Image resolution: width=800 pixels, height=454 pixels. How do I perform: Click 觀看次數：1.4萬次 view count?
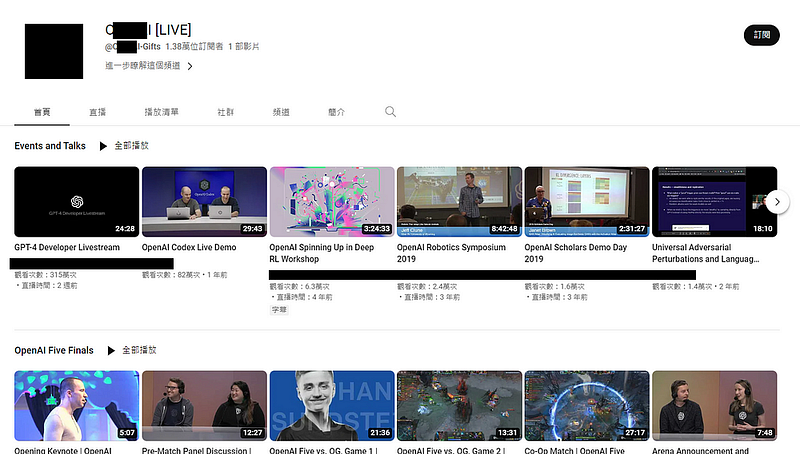coord(682,287)
